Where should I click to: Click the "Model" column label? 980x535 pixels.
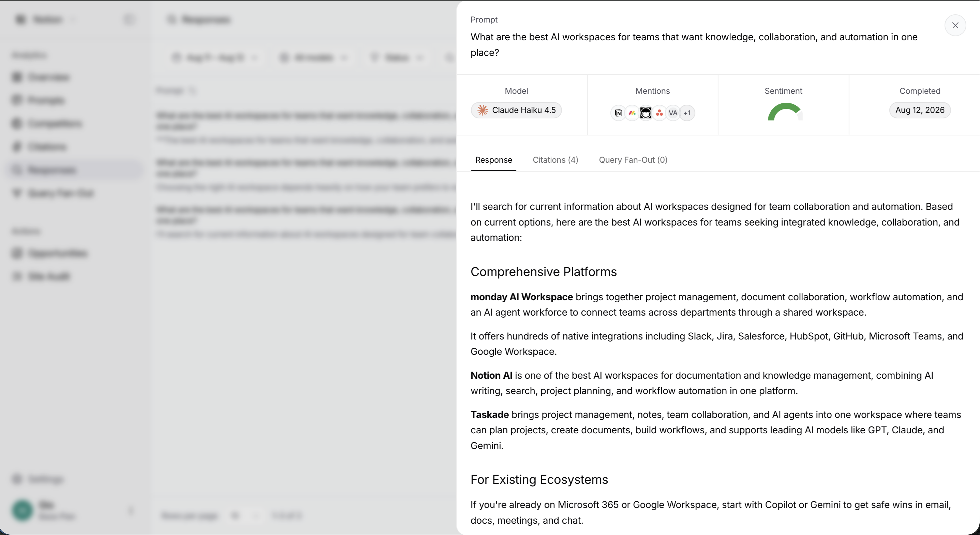[x=516, y=91]
